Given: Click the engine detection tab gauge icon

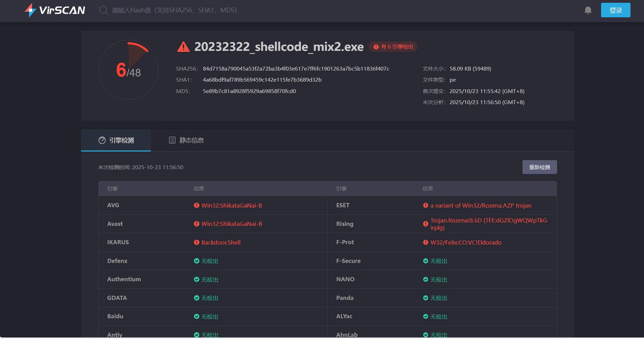Looking at the screenshot, I should (x=102, y=140).
